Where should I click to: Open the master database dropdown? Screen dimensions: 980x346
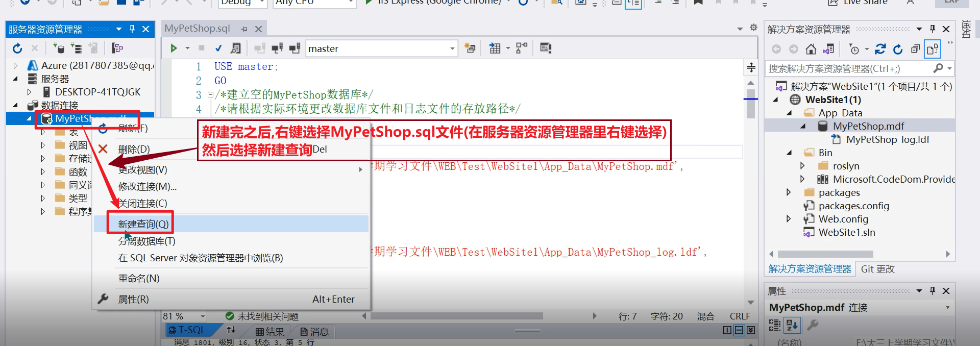click(452, 48)
